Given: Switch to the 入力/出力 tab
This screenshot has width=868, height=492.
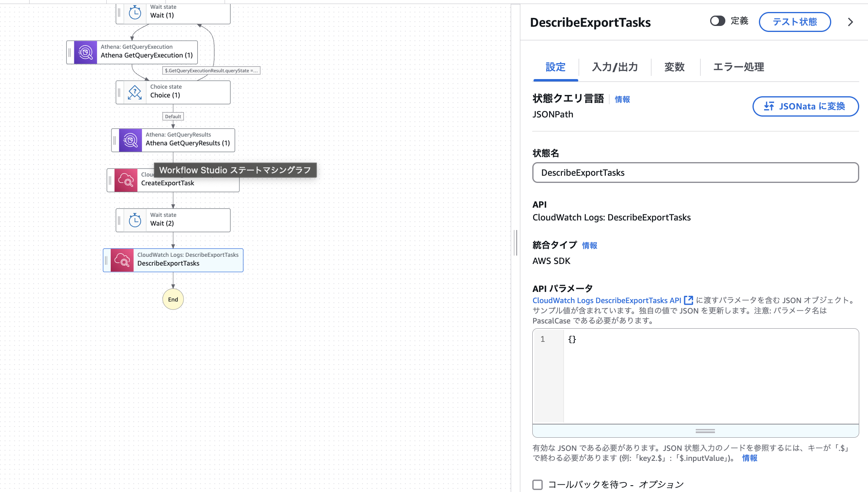Looking at the screenshot, I should point(615,67).
